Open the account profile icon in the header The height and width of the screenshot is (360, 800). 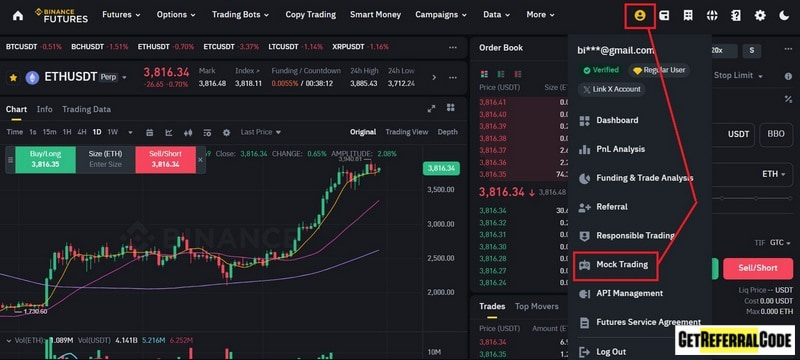pos(639,15)
